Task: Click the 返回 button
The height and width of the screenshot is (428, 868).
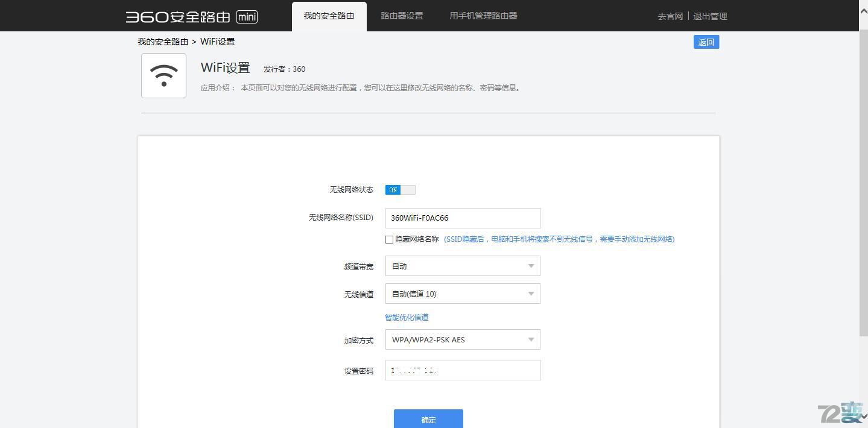Action: tap(705, 42)
